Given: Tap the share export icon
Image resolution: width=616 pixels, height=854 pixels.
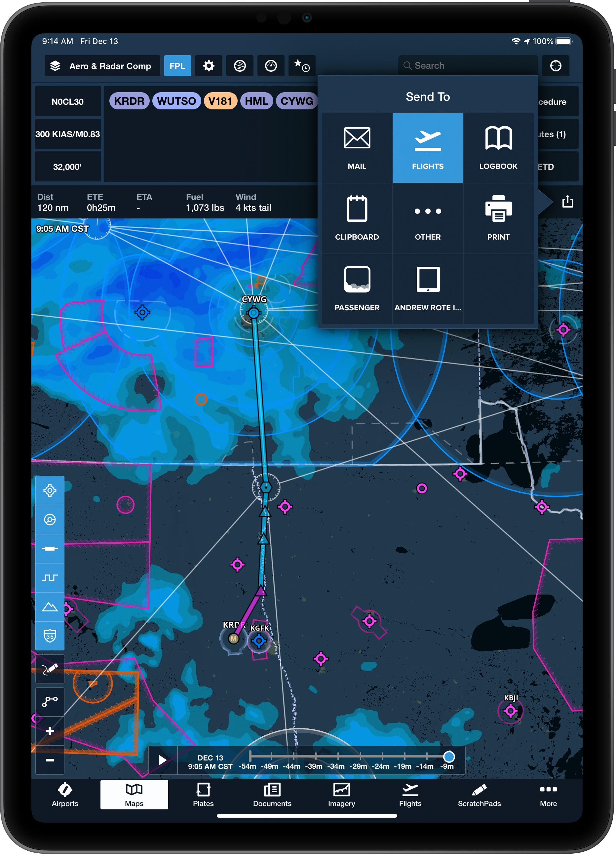Looking at the screenshot, I should point(567,202).
